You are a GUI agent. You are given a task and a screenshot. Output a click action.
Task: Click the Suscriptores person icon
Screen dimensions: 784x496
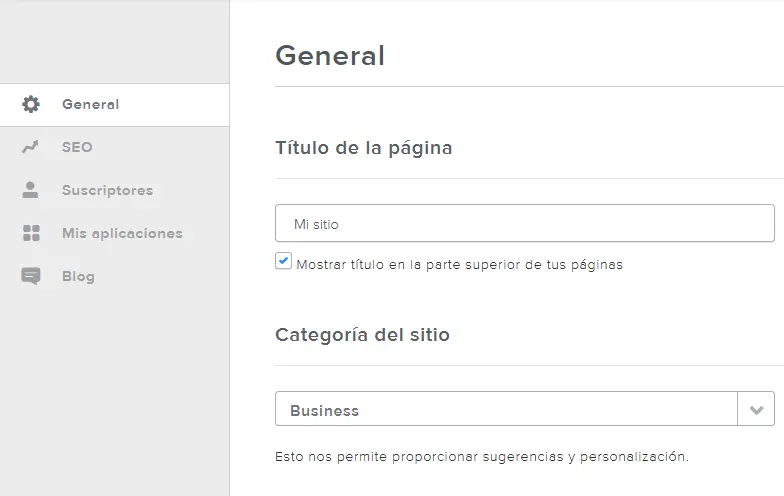[x=31, y=190]
